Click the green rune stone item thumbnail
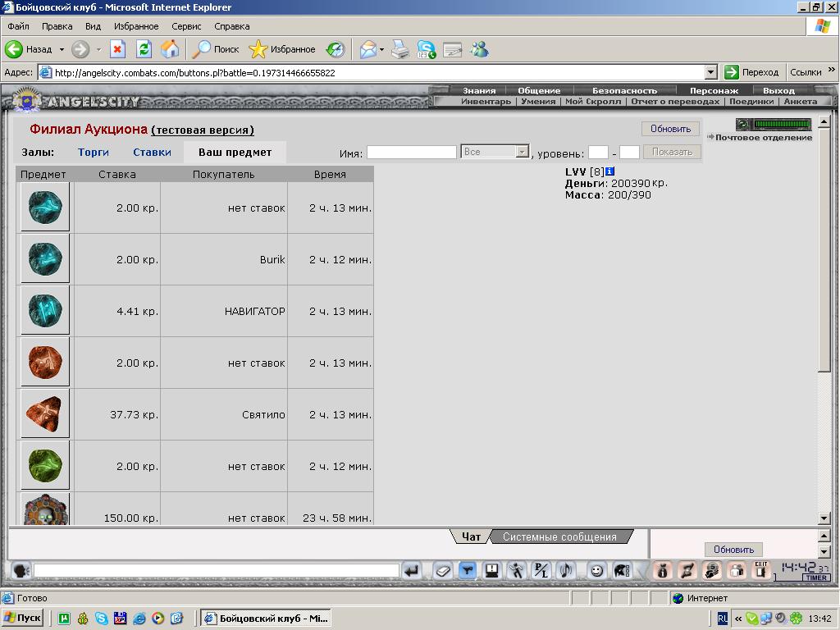 click(x=45, y=465)
